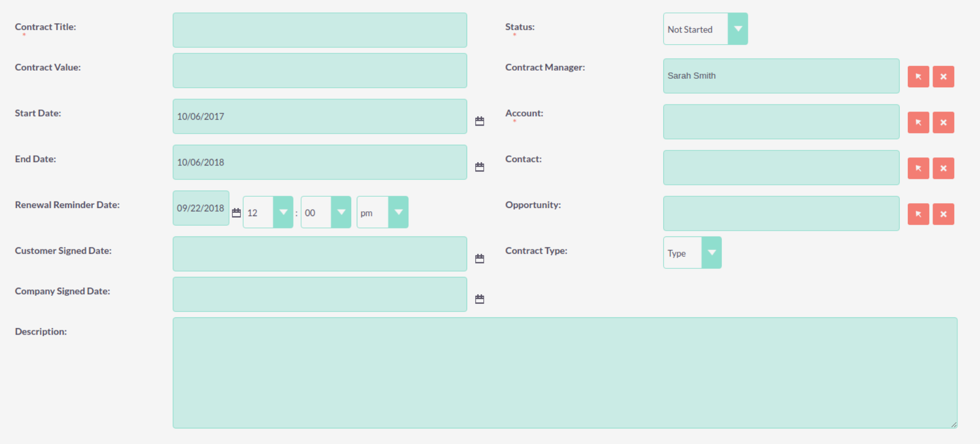Viewport: 980px width, 444px height.
Task: Click select arrow button for Contact
Action: point(918,168)
